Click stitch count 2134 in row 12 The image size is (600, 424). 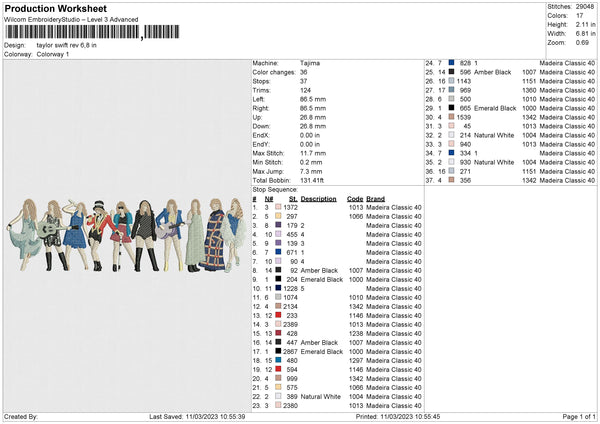pyautogui.click(x=290, y=307)
